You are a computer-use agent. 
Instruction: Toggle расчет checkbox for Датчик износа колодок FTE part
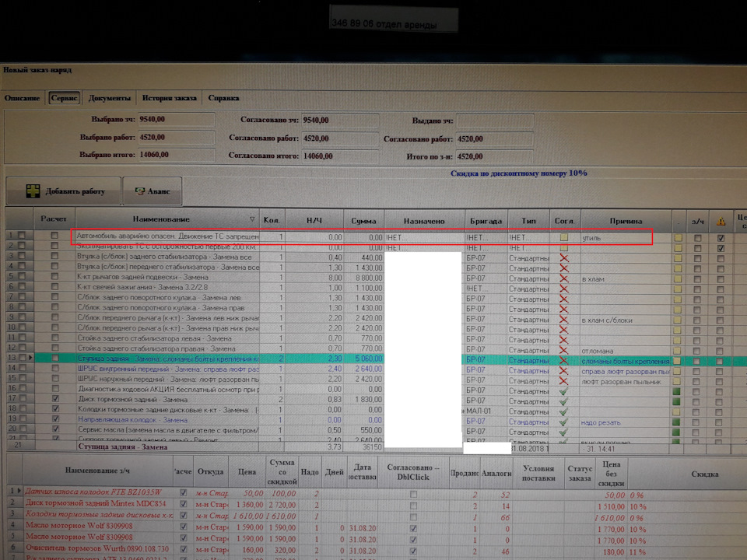[184, 492]
